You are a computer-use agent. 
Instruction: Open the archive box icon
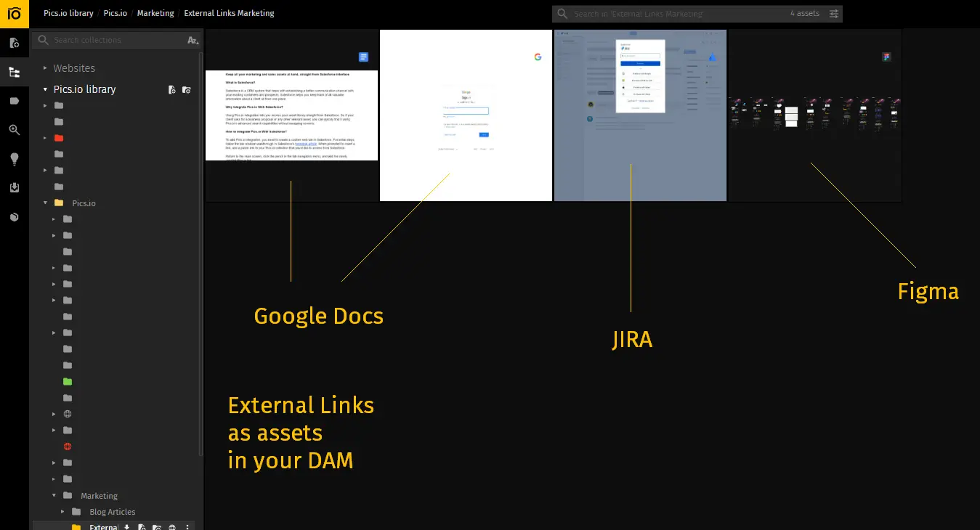pyautogui.click(x=14, y=217)
